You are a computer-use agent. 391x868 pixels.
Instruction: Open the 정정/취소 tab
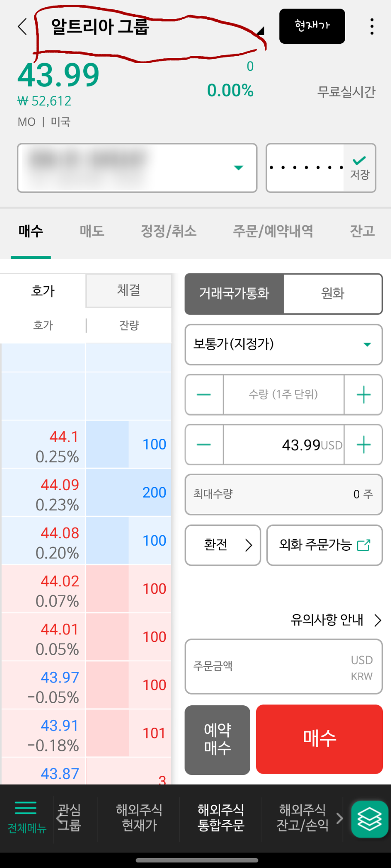(x=169, y=231)
